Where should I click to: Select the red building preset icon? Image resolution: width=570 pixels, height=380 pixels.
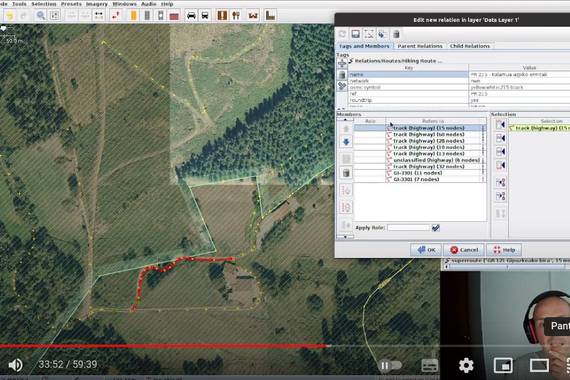point(174,15)
